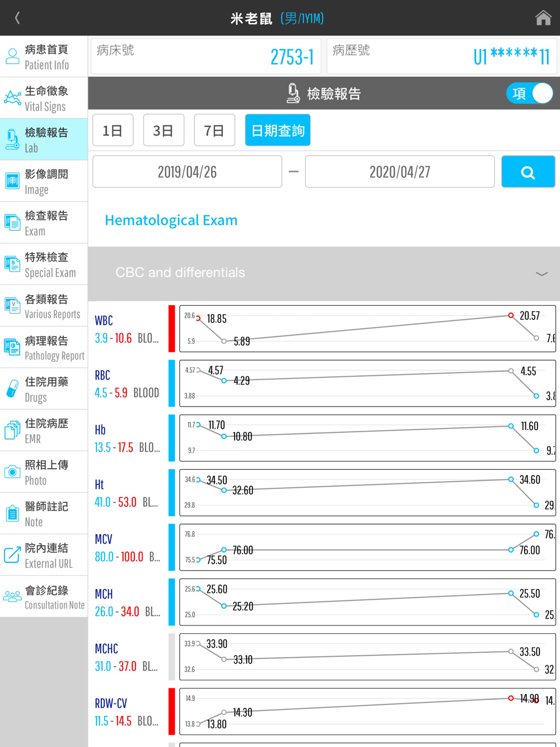
Task: Open Various Reports icon
Action: 12,306
